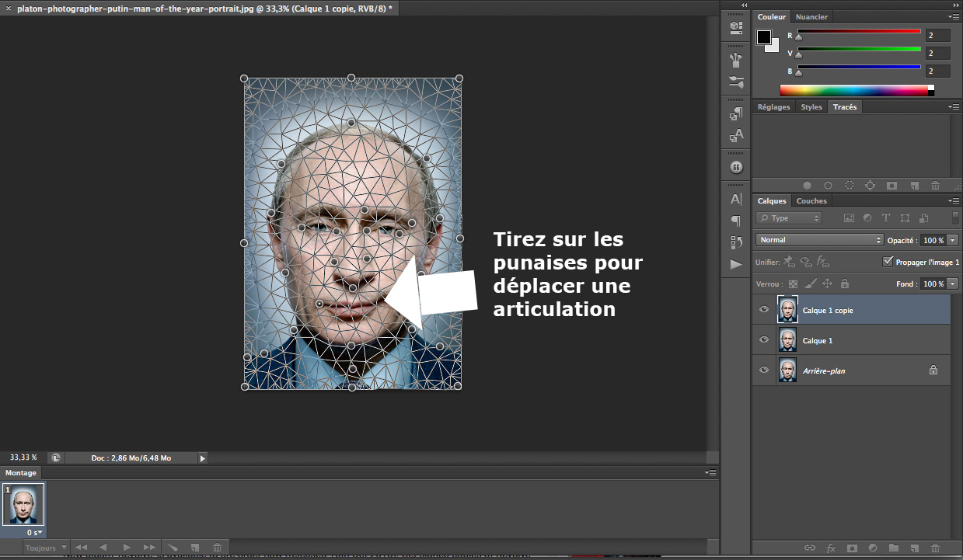Click the new group folder icon

click(x=893, y=548)
